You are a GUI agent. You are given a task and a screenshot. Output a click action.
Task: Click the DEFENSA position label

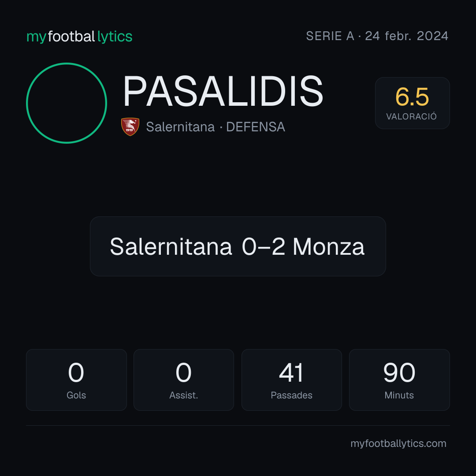point(256,127)
